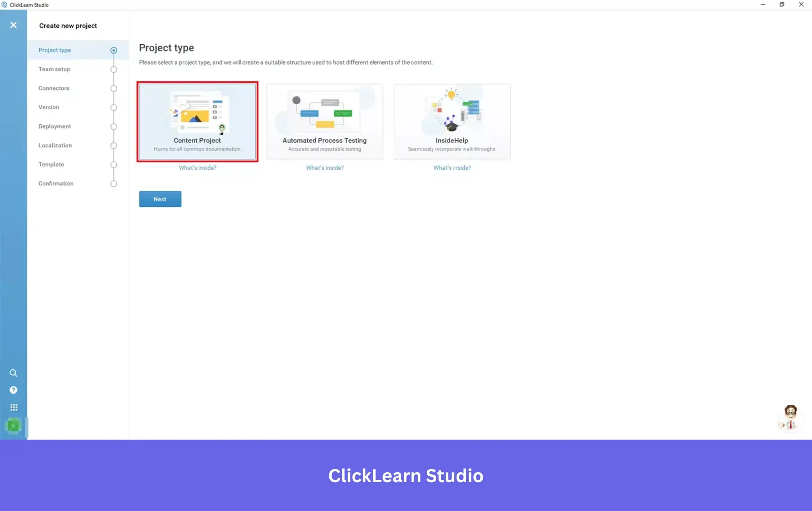Click the Confirmation step circle
This screenshot has width=812, height=511.
point(114,184)
